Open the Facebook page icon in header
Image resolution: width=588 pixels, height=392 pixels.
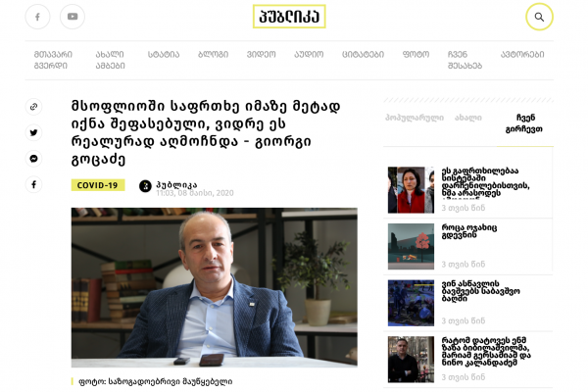point(37,17)
